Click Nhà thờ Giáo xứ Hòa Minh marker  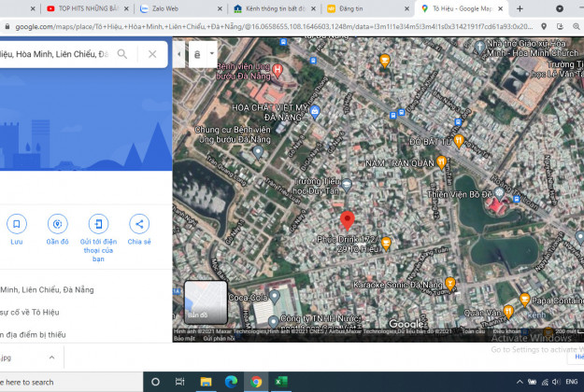pos(479,48)
